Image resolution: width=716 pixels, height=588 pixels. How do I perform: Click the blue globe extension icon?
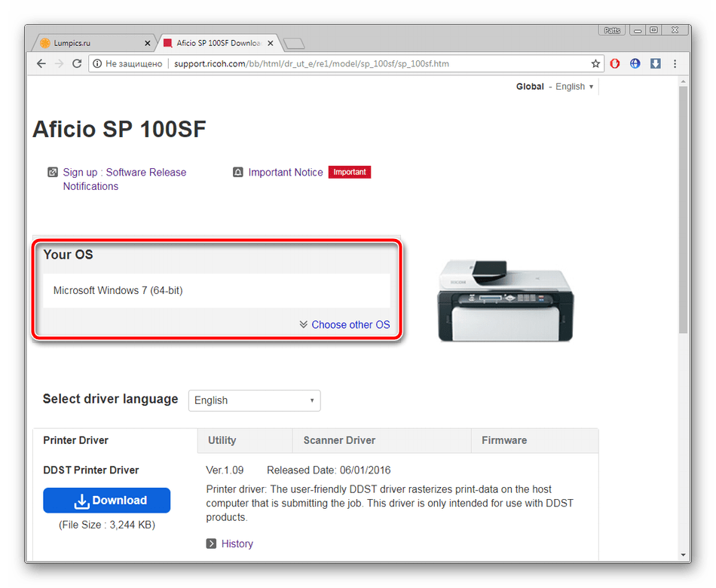(635, 64)
